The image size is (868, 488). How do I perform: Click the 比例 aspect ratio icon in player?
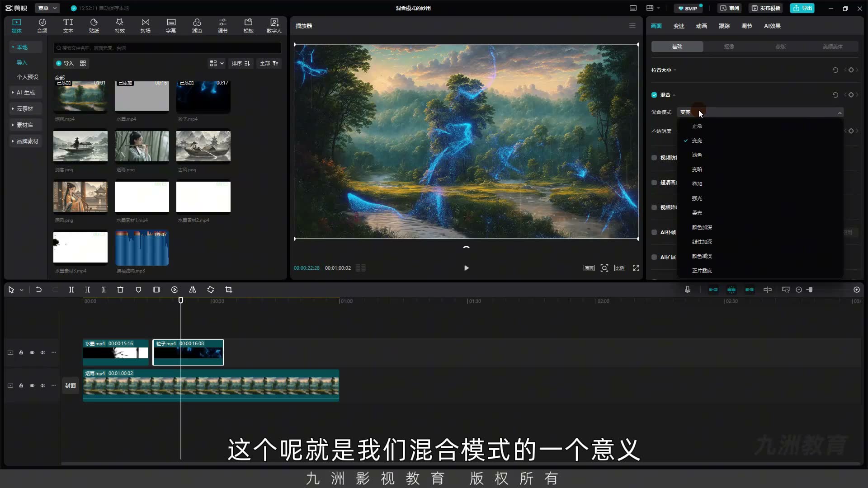(620, 268)
